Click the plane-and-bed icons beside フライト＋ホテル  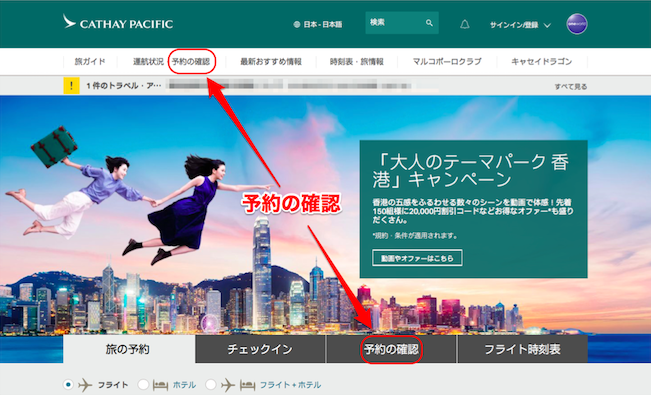coord(238,385)
